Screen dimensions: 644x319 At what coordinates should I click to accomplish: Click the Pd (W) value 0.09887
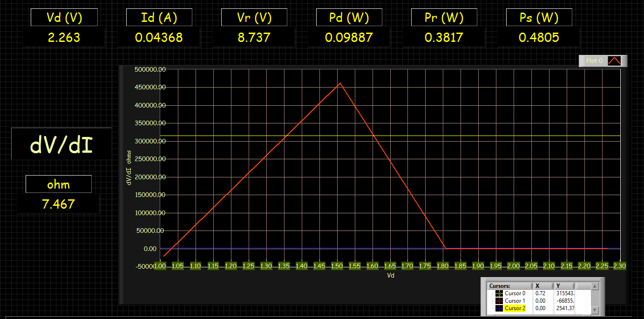tap(349, 37)
